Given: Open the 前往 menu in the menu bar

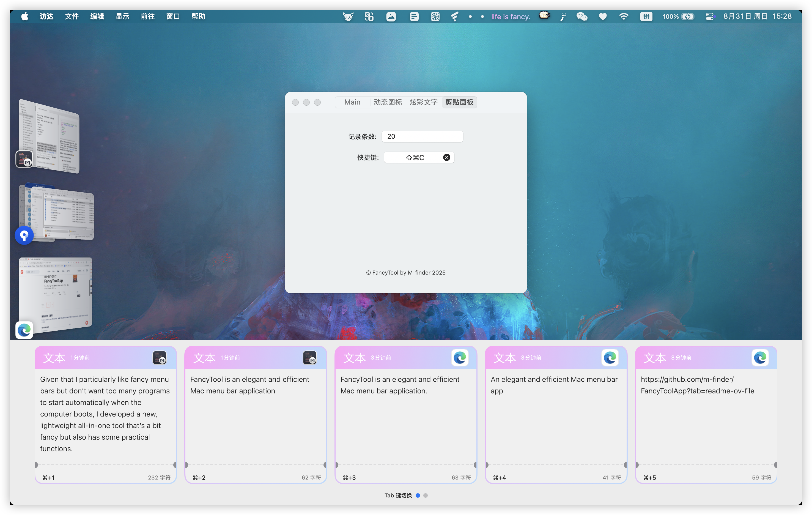Looking at the screenshot, I should click(x=147, y=16).
